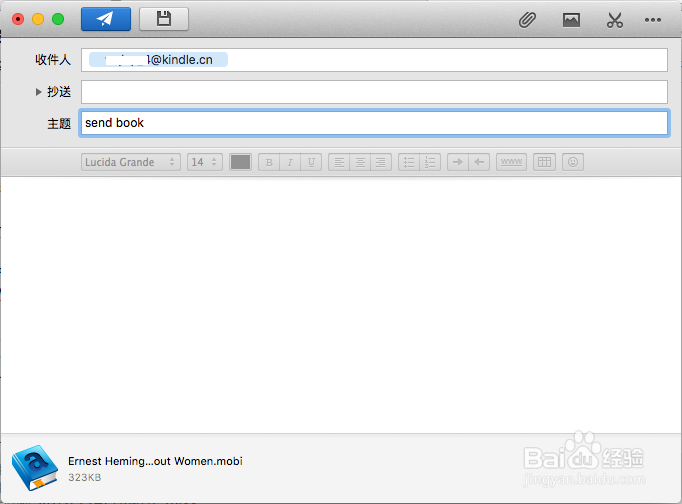
Task: Open the Lucida Grande font dropdown
Action: click(x=130, y=162)
